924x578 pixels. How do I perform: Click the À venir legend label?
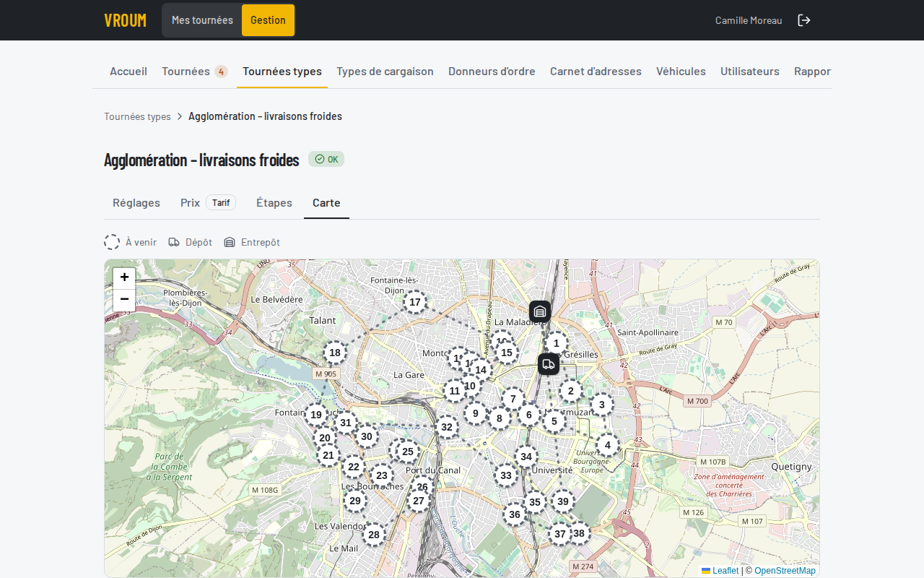(141, 242)
